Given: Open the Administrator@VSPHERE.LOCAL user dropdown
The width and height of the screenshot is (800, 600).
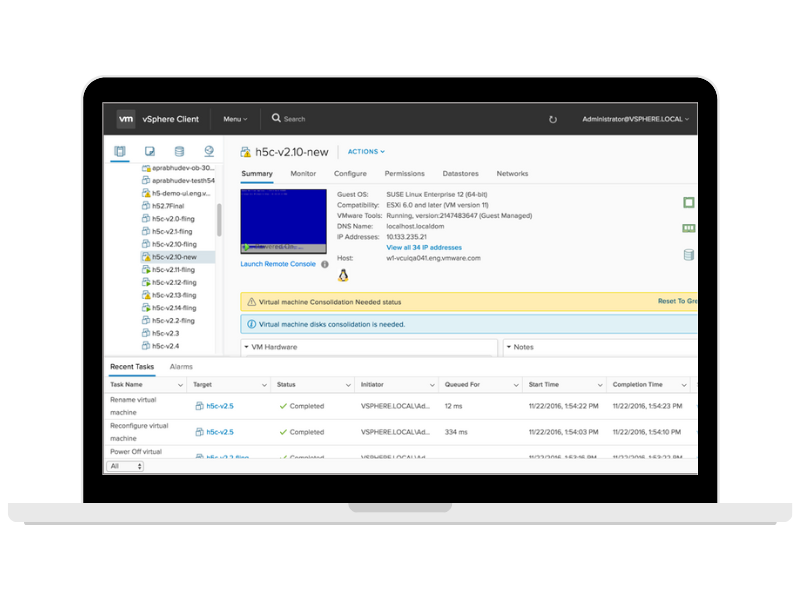Looking at the screenshot, I should tap(636, 119).
